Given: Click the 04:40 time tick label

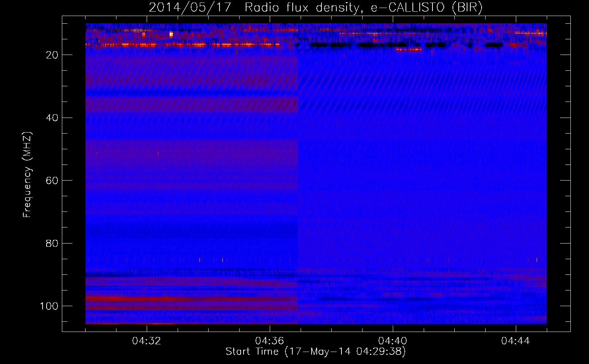Looking at the screenshot, I should coord(393,341).
